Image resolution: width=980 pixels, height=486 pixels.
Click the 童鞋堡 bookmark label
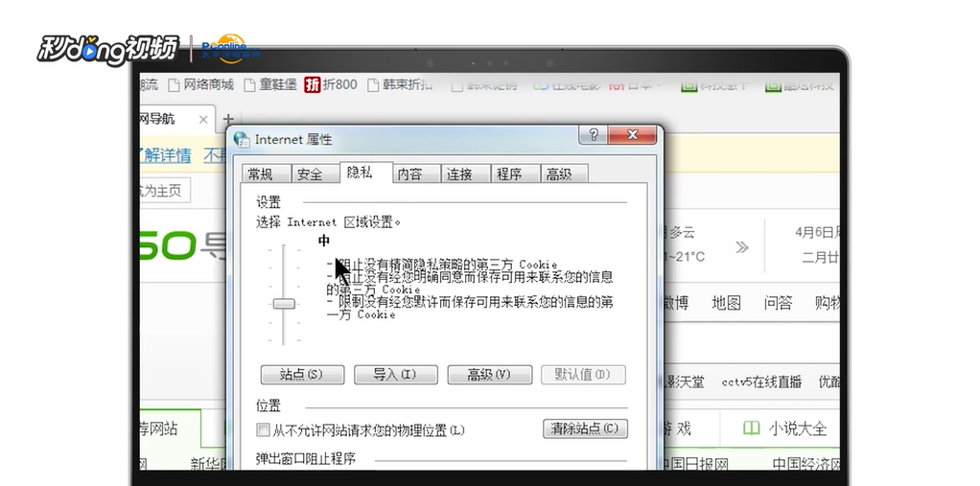click(x=278, y=84)
